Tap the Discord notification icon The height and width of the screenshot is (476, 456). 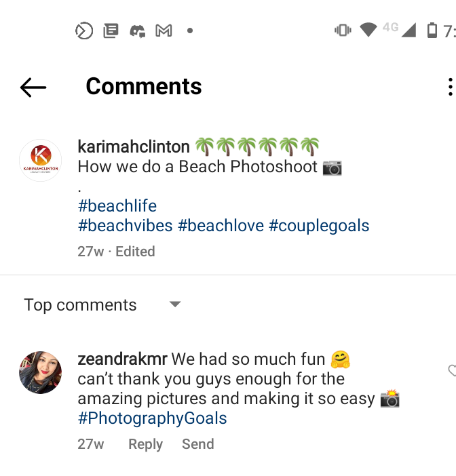click(138, 31)
